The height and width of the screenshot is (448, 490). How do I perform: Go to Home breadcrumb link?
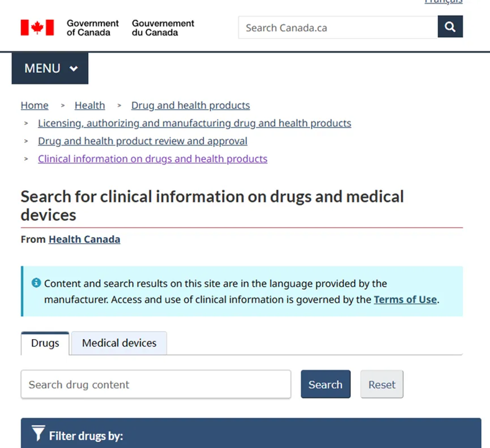(x=35, y=105)
